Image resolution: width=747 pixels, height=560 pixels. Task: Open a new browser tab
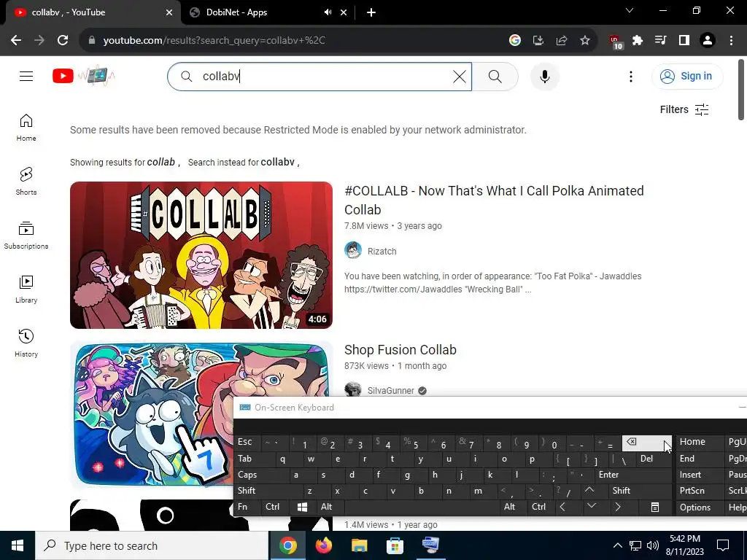tap(371, 12)
